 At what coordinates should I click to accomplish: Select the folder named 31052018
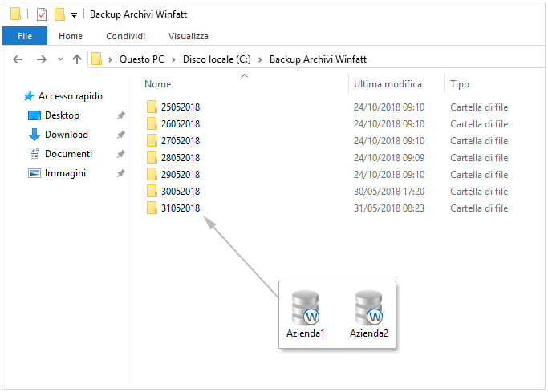(181, 208)
